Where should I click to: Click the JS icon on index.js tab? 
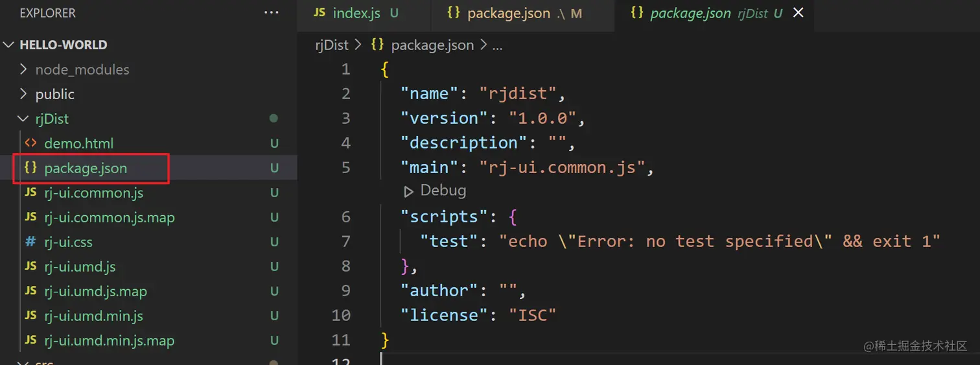pyautogui.click(x=320, y=13)
